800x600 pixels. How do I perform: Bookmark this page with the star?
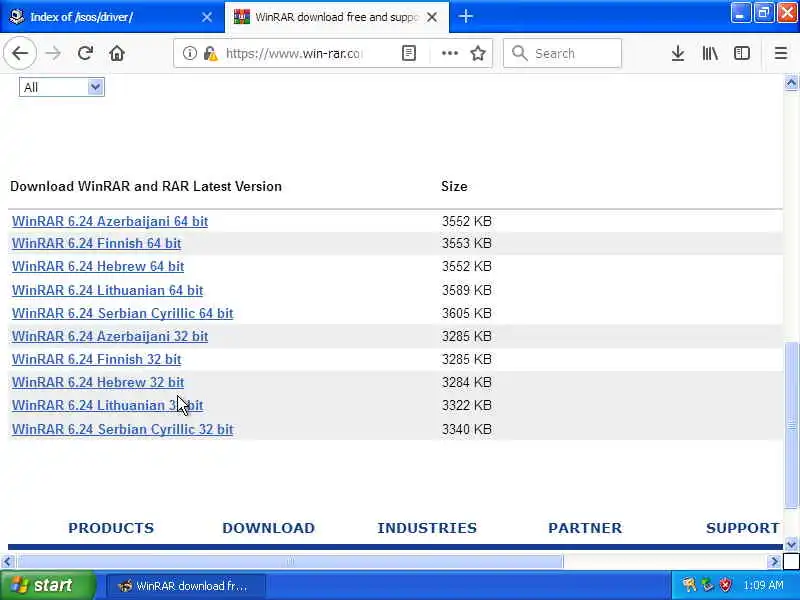tap(478, 53)
